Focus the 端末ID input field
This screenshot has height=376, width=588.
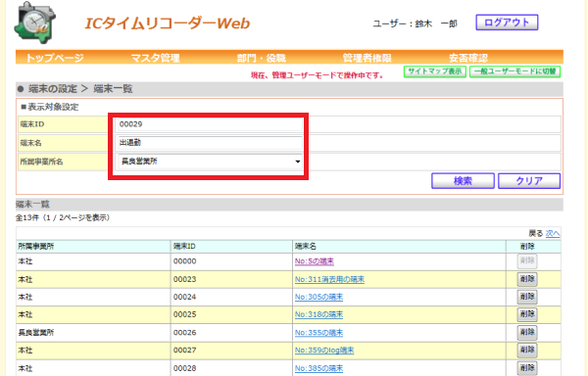tap(210, 124)
